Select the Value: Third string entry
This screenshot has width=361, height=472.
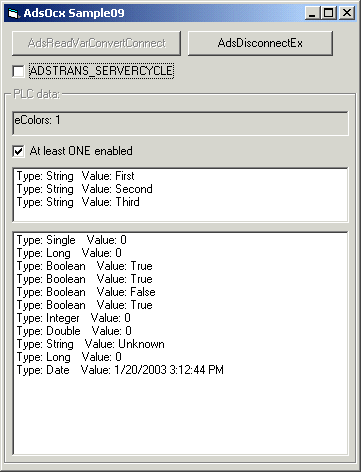[x=78, y=202]
